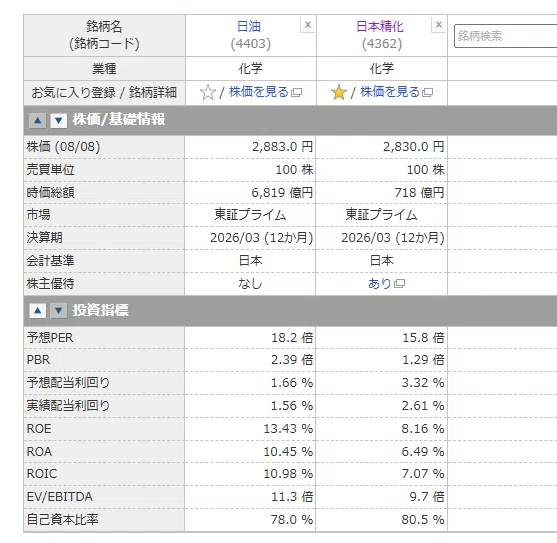Click 予想配当利回り value 1.66 %
Viewport: 557px width, 543px height.
click(x=292, y=382)
